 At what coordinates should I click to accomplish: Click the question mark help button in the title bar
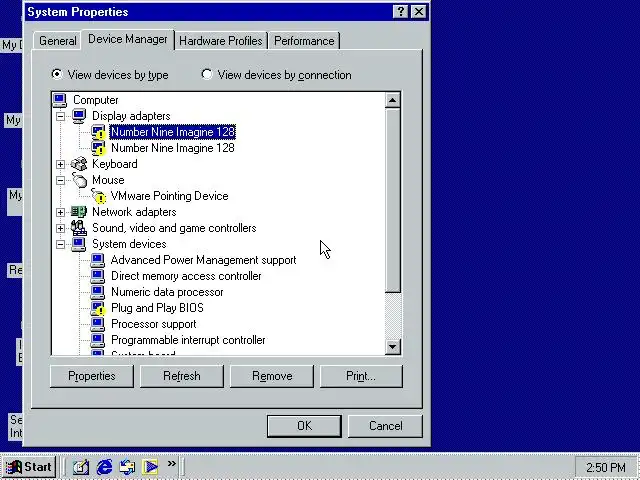click(x=401, y=12)
